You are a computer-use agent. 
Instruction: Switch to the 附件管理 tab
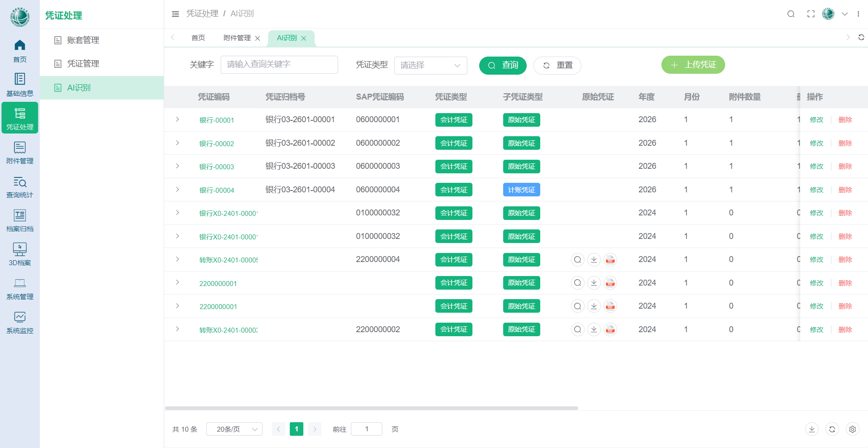tap(237, 38)
